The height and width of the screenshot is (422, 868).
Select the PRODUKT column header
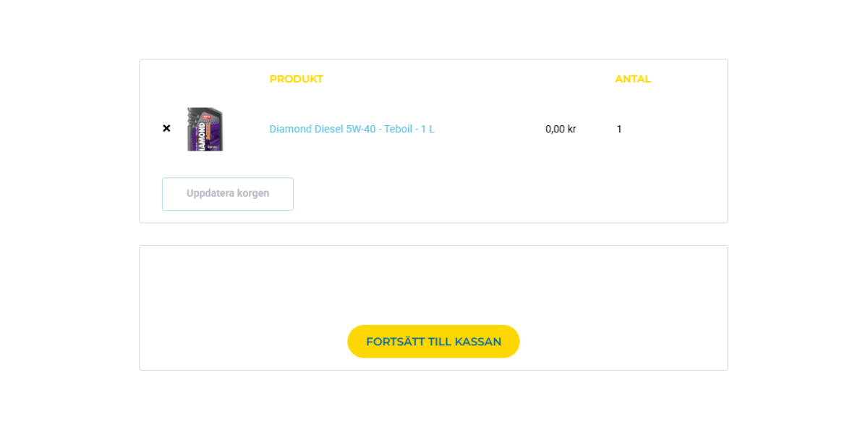(296, 79)
